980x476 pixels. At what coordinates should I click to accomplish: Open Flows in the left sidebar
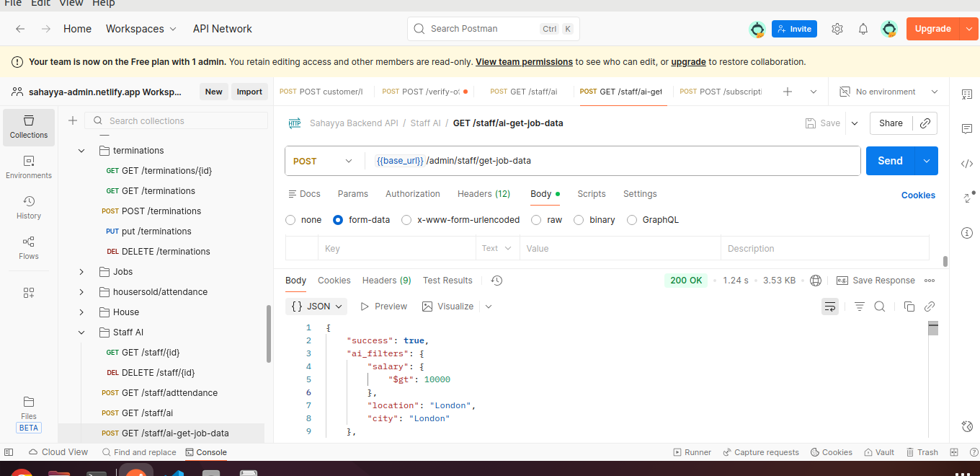click(29, 247)
